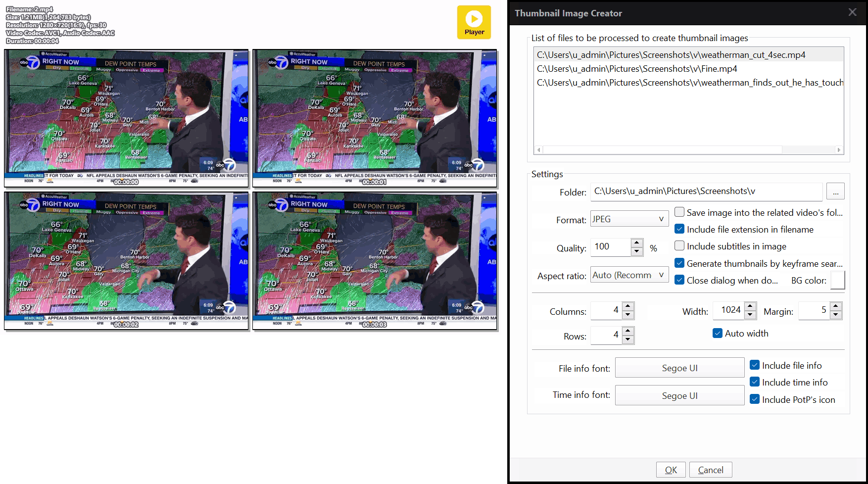Close the Thumbnail Image Creator dialog

point(852,12)
